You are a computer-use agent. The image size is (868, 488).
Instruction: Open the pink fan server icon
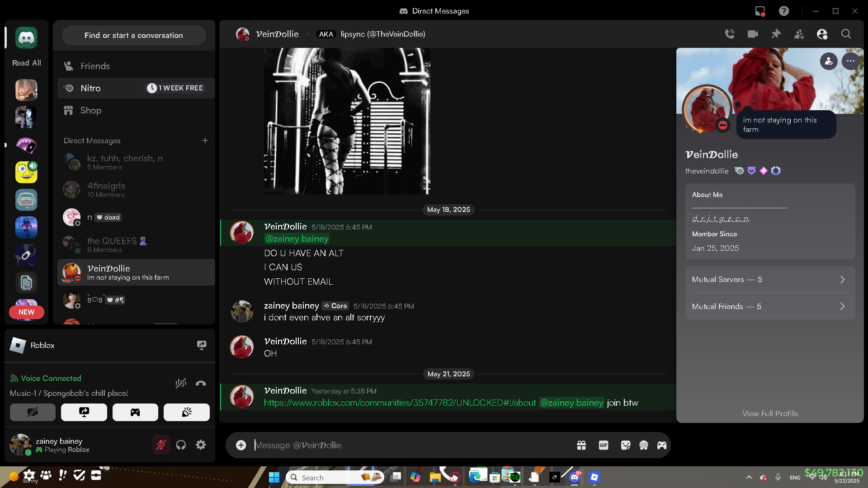26,145
